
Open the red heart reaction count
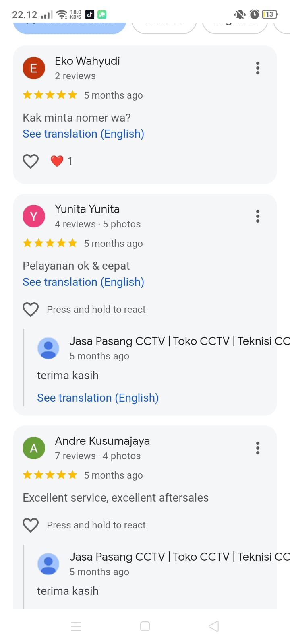coord(61,161)
